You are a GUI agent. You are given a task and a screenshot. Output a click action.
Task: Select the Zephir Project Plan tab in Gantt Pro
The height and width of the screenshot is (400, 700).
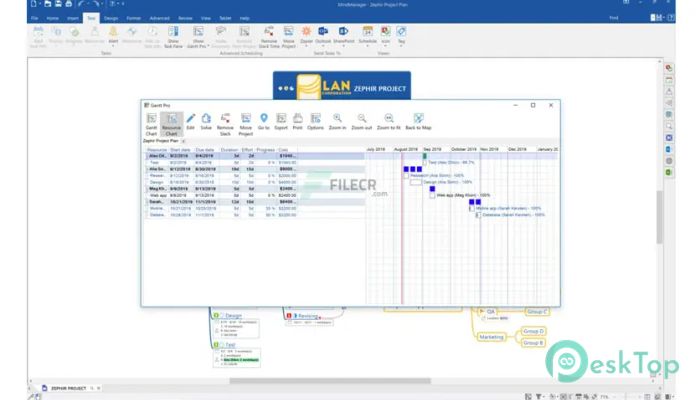pyautogui.click(x=161, y=141)
